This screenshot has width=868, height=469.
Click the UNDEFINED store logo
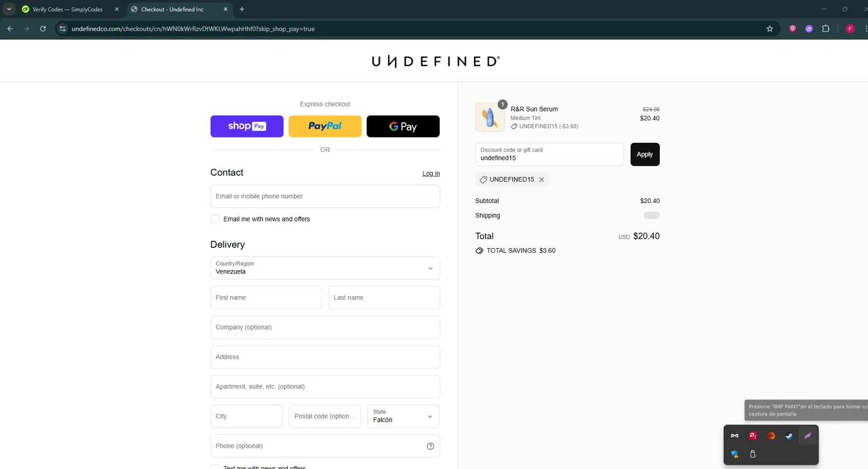click(x=435, y=61)
